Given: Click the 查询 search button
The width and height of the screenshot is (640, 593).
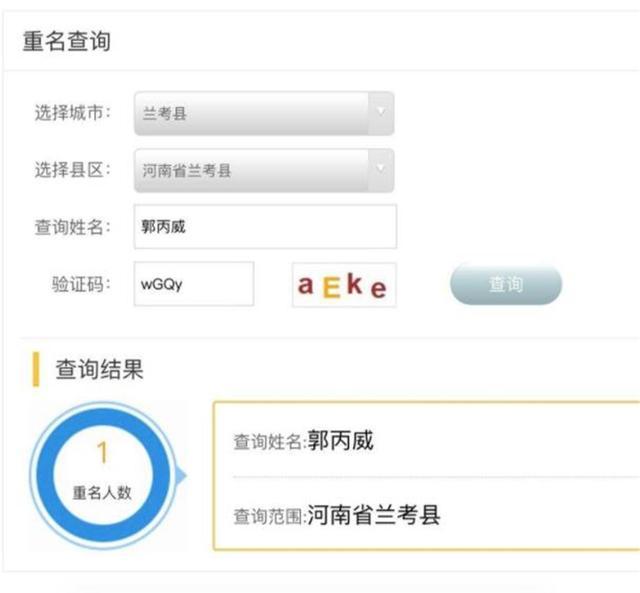Looking at the screenshot, I should coord(506,284).
